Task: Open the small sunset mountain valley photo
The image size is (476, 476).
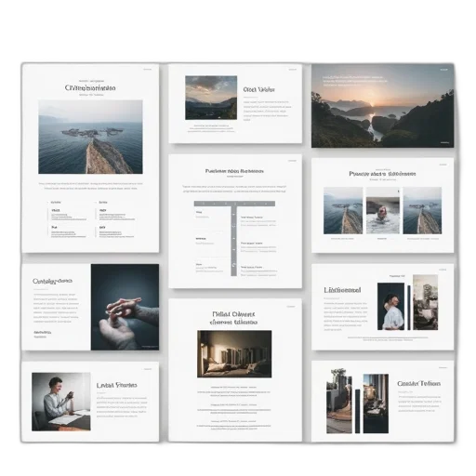Action: coord(211,98)
